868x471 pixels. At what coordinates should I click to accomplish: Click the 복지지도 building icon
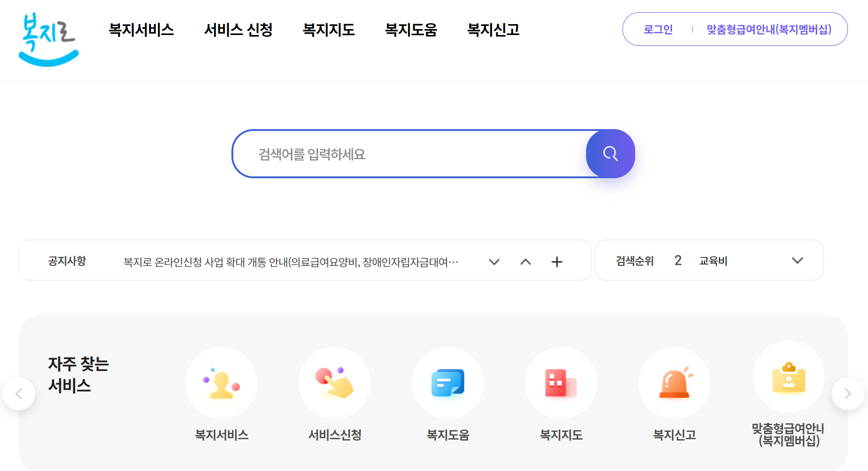tap(561, 383)
